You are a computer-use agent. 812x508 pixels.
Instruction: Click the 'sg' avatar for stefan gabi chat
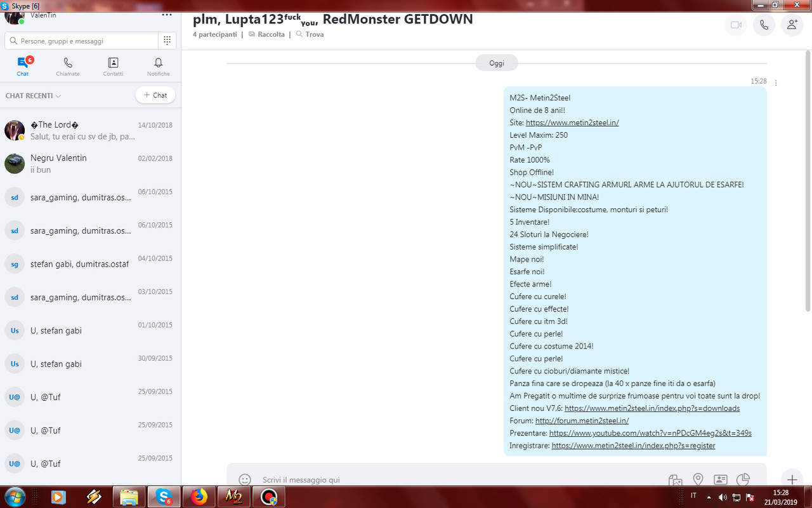coord(15,264)
